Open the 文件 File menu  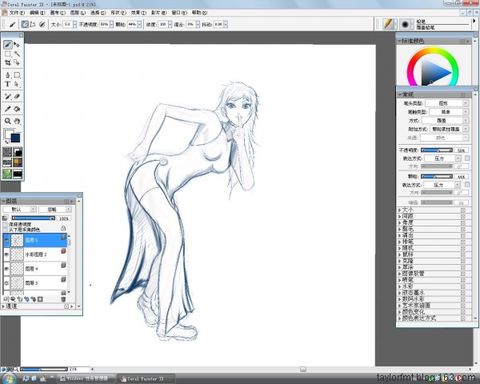[17, 12]
